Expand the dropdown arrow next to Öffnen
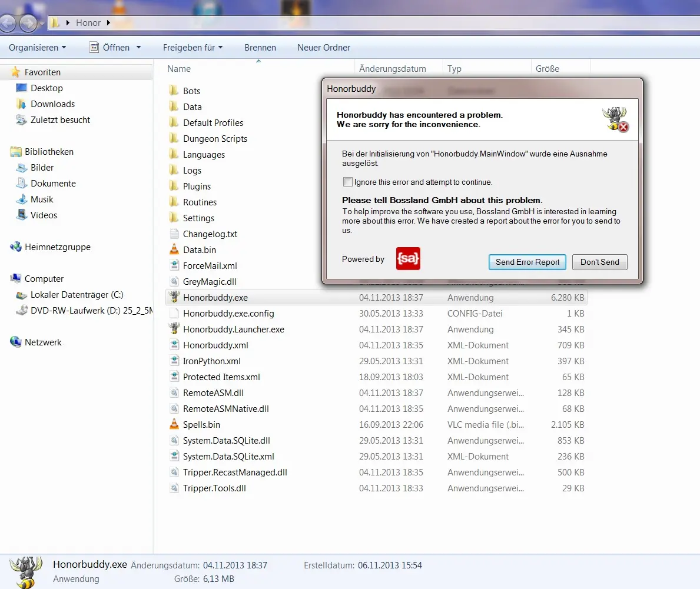Viewport: 700px width, 589px height. [138, 47]
